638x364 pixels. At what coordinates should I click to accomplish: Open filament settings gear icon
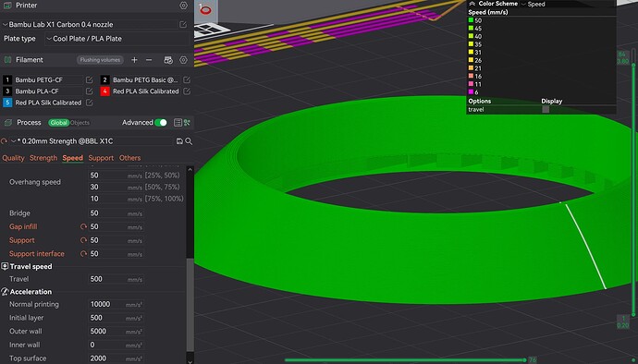[183, 60]
